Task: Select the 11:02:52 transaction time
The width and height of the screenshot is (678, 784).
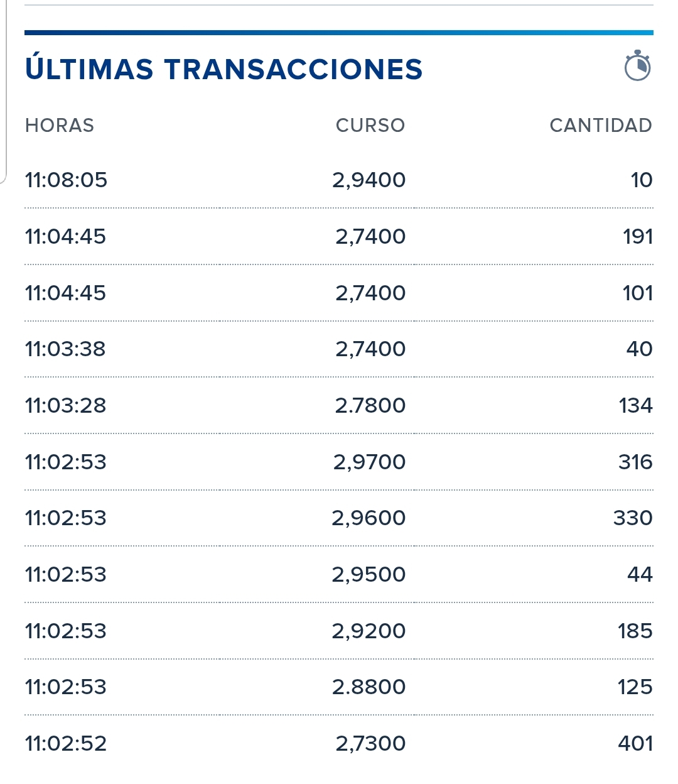Action: click(x=66, y=744)
